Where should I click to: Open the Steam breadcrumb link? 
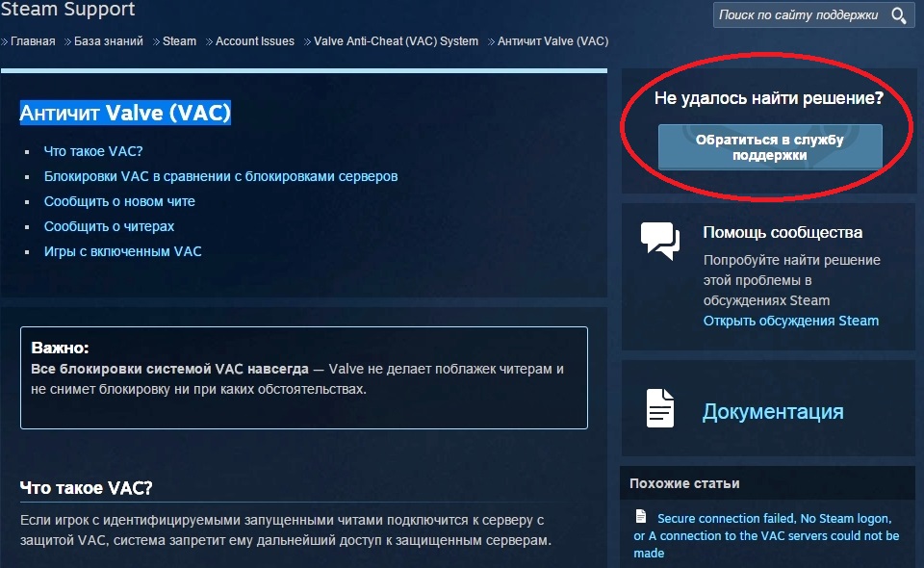click(x=179, y=41)
